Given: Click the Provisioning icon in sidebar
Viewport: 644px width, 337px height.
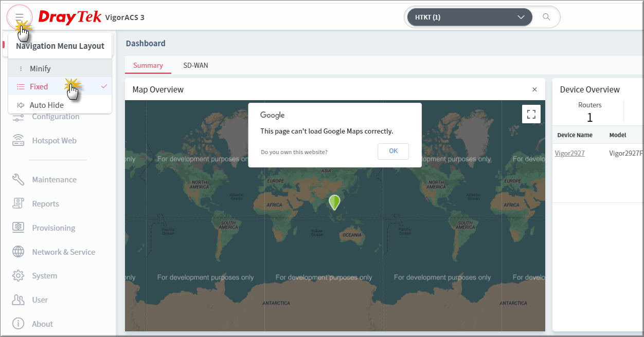Looking at the screenshot, I should pyautogui.click(x=19, y=228).
